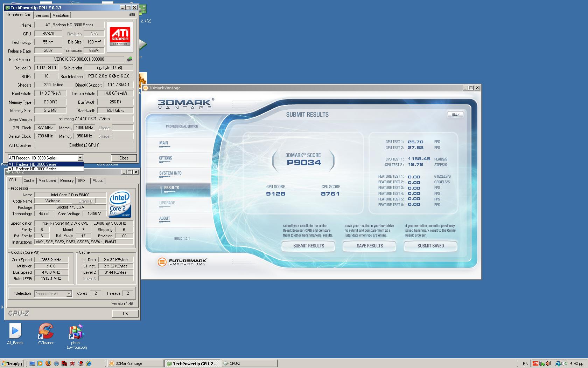Image resolution: width=588 pixels, height=368 pixels.
Task: Click the ATI Radeon logo in GPU-Z
Action: click(120, 37)
